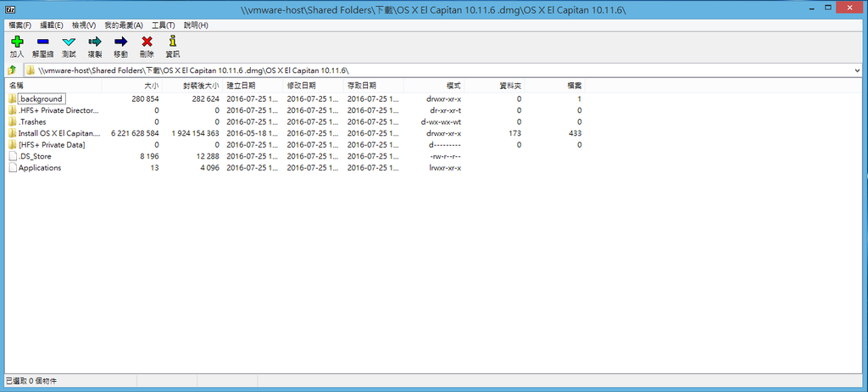Click mode value lrwxr-xr-x
Viewport: 868px width, 392px height.
coord(445,168)
